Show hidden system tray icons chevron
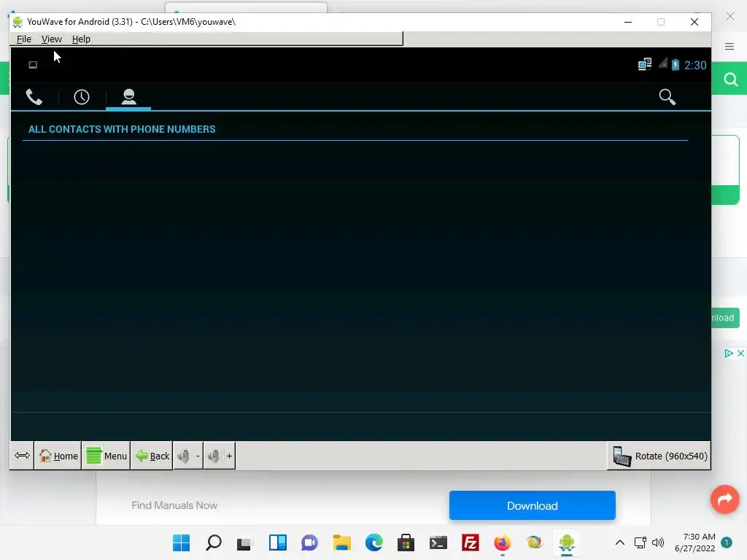 (x=620, y=542)
